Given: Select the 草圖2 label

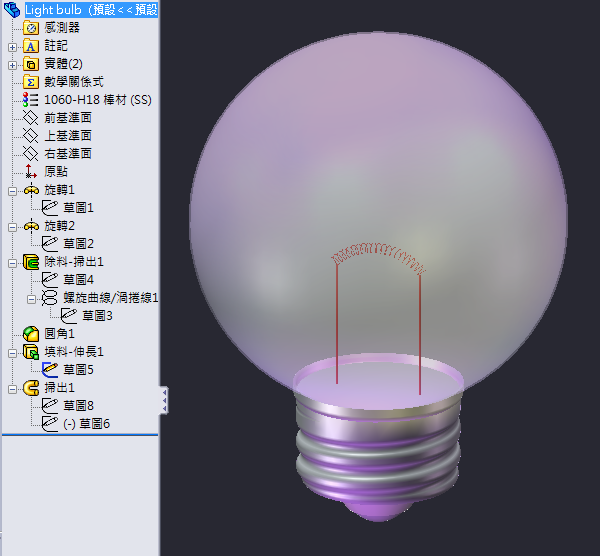Looking at the screenshot, I should pos(78,243).
